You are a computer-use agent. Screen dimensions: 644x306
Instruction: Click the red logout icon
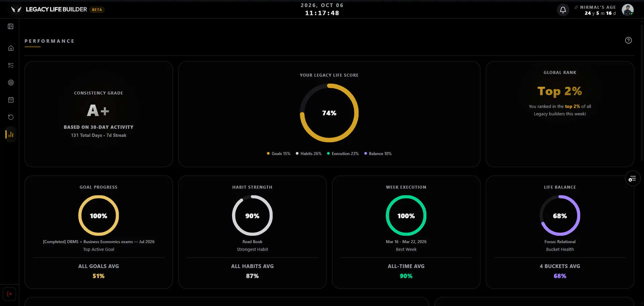(x=9, y=294)
